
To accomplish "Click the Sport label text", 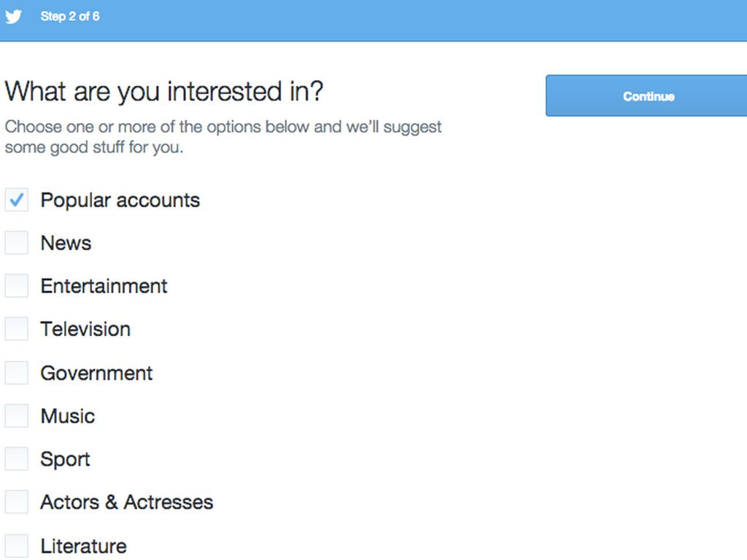I will [65, 459].
